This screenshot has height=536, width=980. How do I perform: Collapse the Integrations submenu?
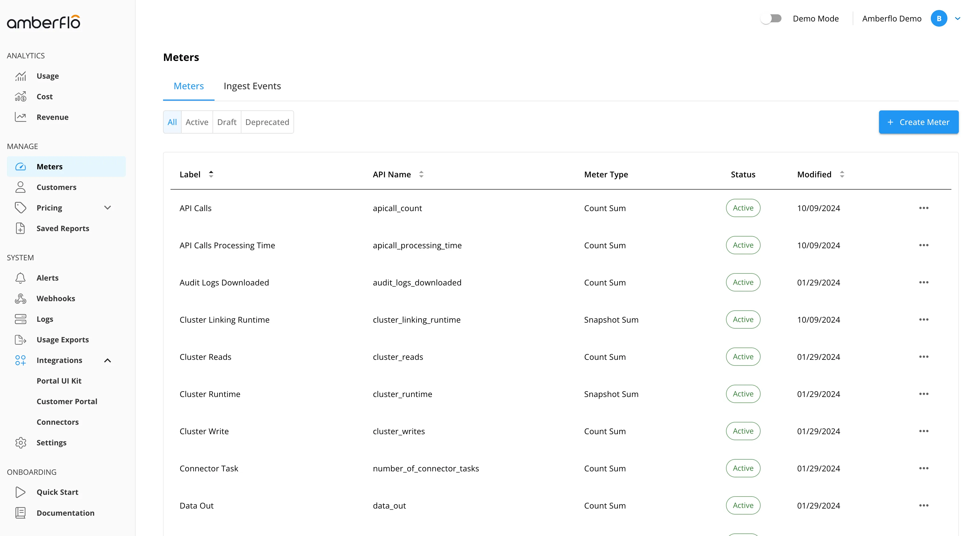[x=108, y=360]
